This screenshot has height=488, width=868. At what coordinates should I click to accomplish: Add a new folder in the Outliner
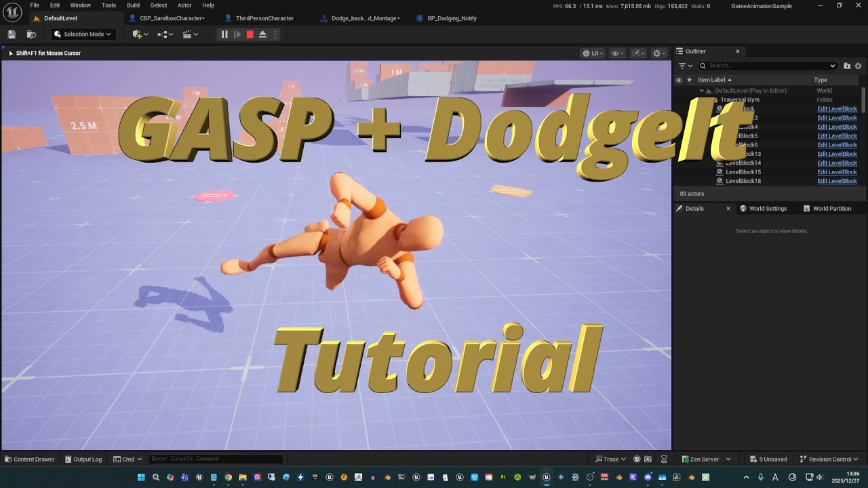point(847,66)
